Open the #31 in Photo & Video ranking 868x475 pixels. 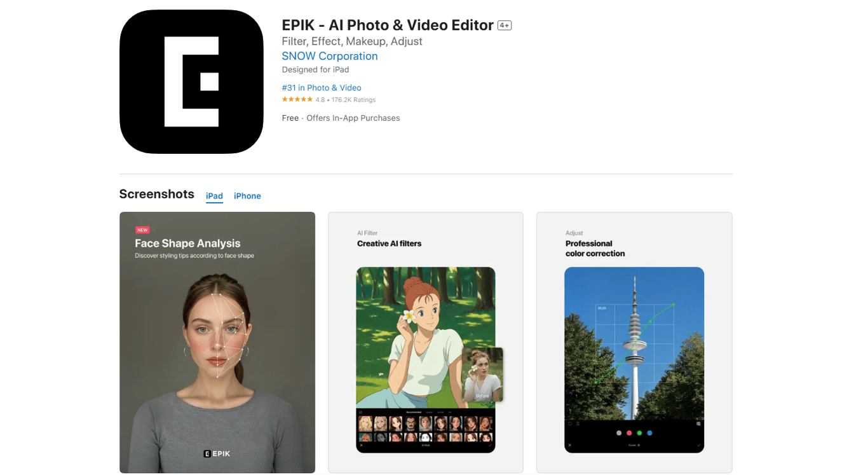pos(321,88)
